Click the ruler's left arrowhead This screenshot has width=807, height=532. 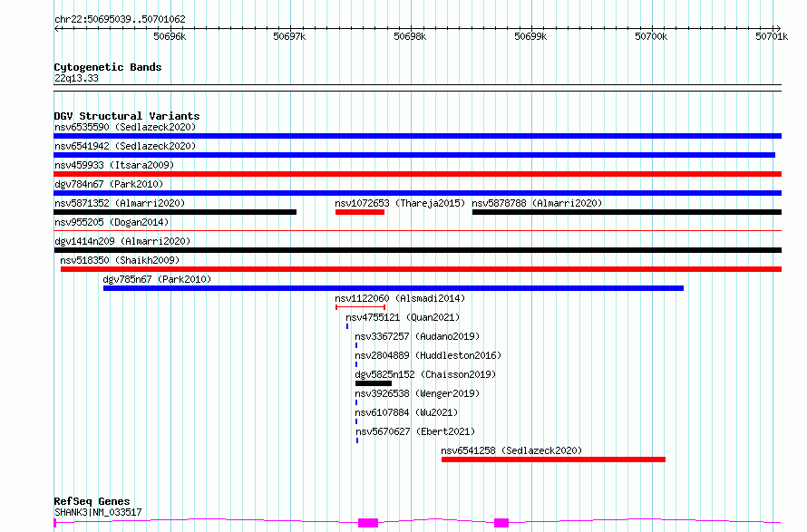pyautogui.click(x=56, y=29)
